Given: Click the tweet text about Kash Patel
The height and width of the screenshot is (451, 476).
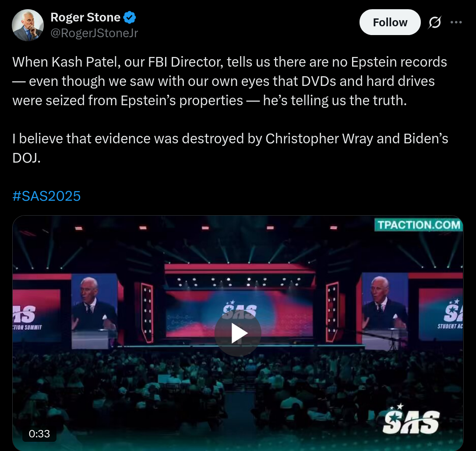Looking at the screenshot, I should pyautogui.click(x=229, y=81).
